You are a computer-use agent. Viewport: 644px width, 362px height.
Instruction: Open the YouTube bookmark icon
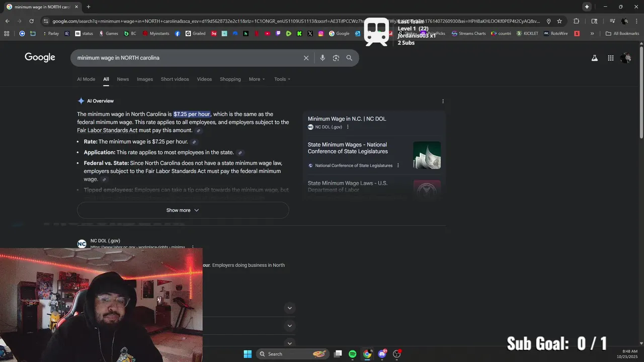(267, 34)
